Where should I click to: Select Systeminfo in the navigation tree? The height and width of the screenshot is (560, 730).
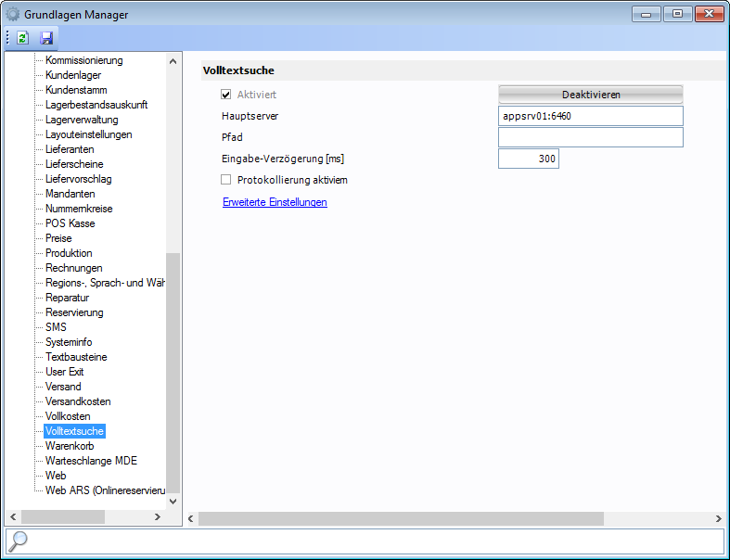[x=69, y=342]
